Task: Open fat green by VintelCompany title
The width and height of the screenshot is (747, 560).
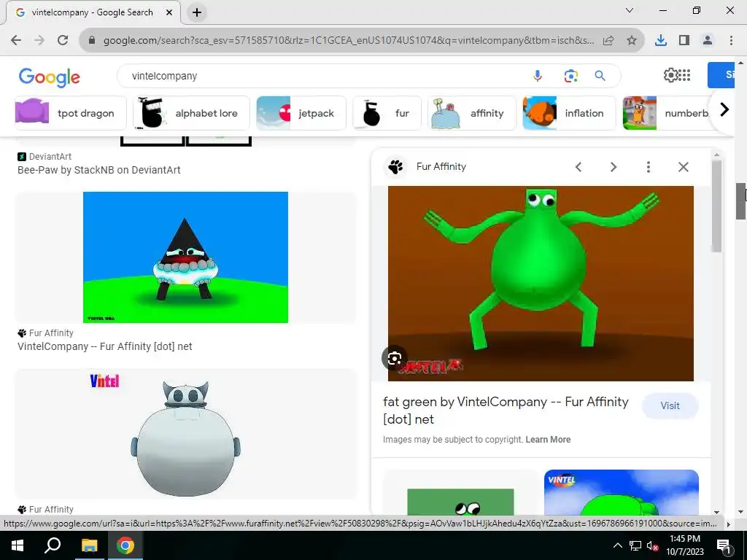Action: [506, 411]
